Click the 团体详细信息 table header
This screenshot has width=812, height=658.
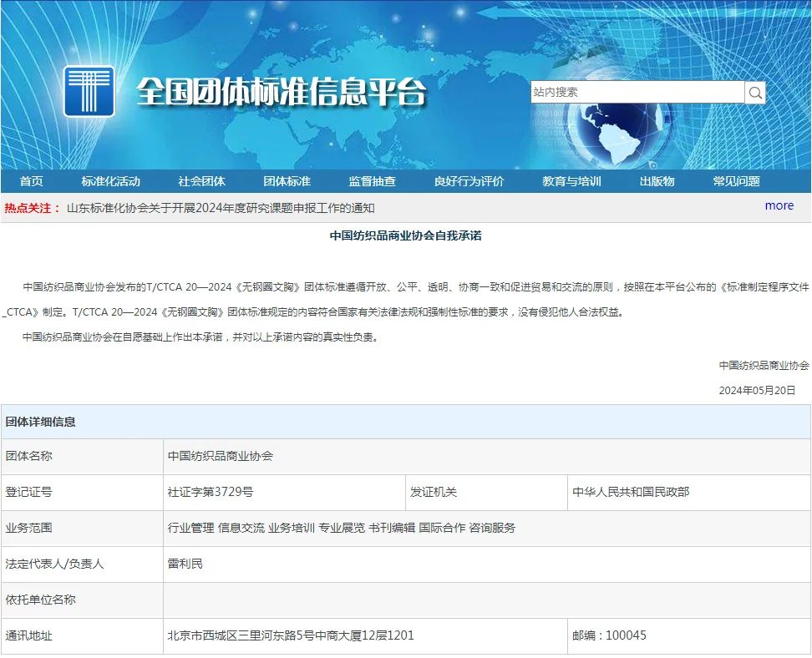pos(405,422)
